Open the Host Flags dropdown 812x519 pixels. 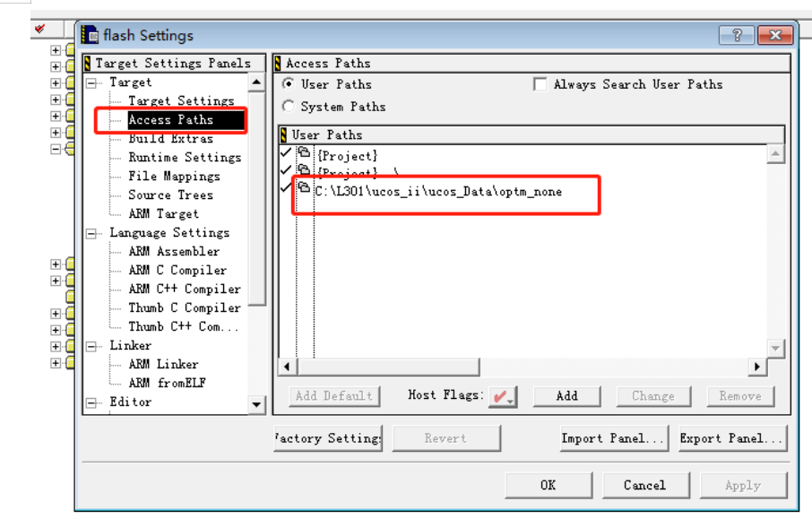pos(503,397)
